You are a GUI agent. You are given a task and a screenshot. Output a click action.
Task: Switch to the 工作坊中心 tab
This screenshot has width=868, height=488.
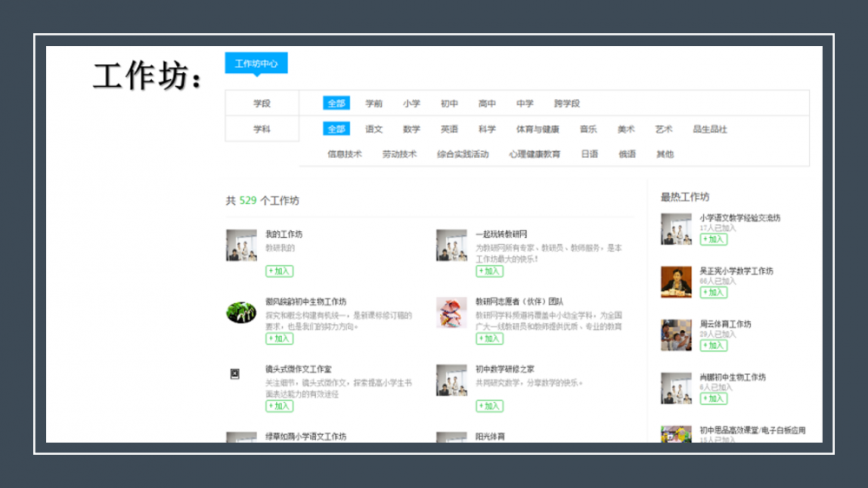256,63
